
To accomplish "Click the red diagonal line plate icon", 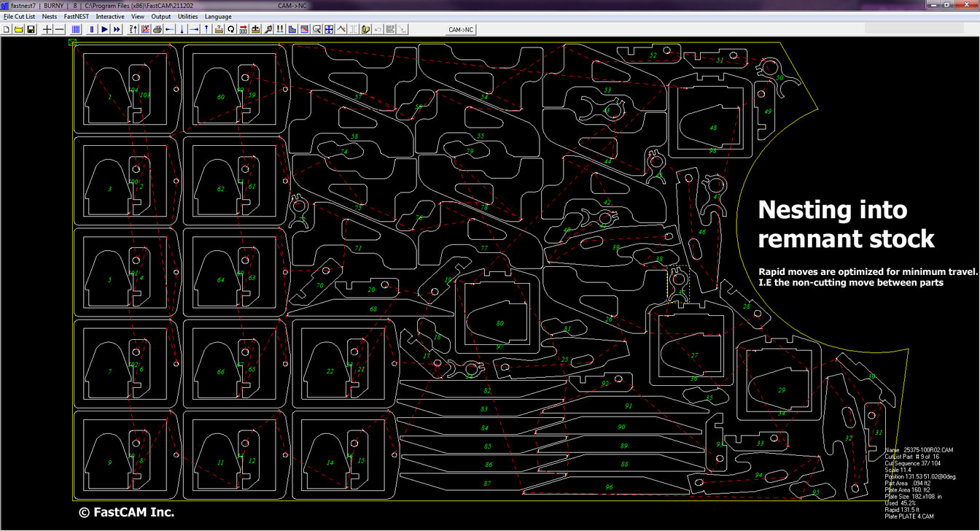I will tap(304, 29).
